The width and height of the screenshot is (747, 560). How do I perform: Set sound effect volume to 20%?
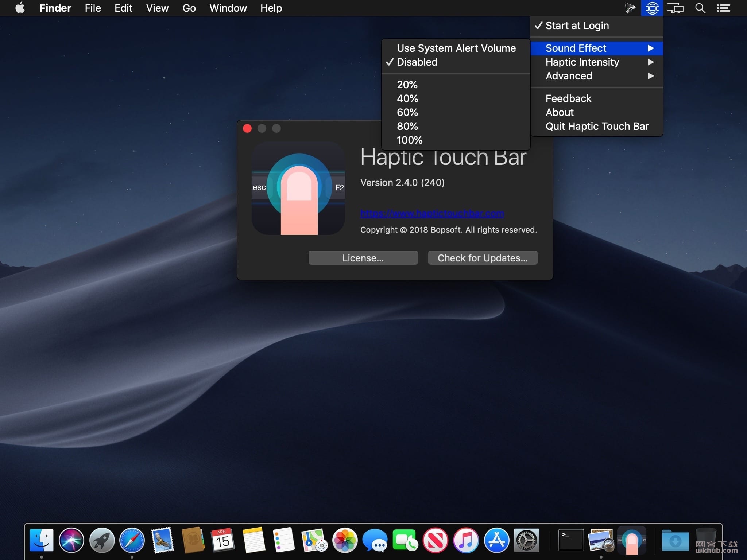point(456,85)
